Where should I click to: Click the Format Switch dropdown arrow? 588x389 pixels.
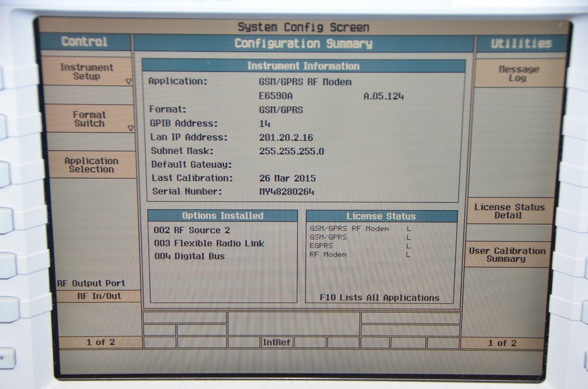click(130, 128)
